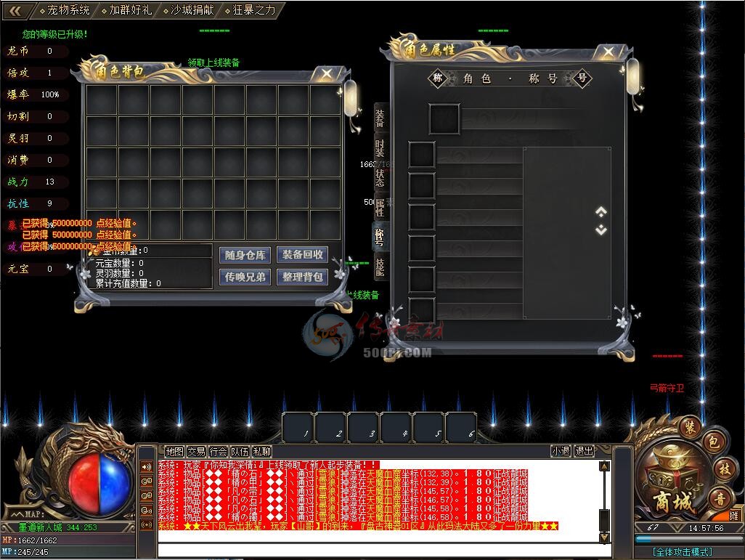Switch to the 属性 side tab
Image resolution: width=745 pixels, height=560 pixels.
tap(380, 208)
